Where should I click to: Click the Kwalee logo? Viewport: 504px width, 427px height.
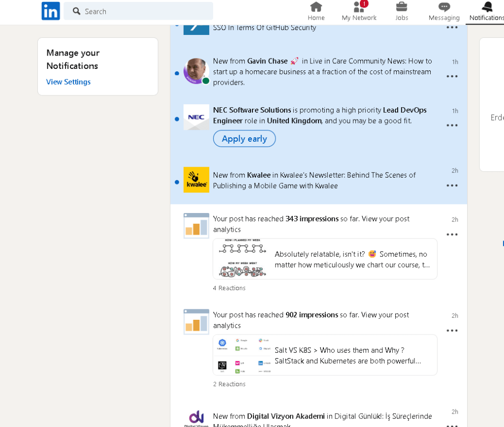(196, 180)
